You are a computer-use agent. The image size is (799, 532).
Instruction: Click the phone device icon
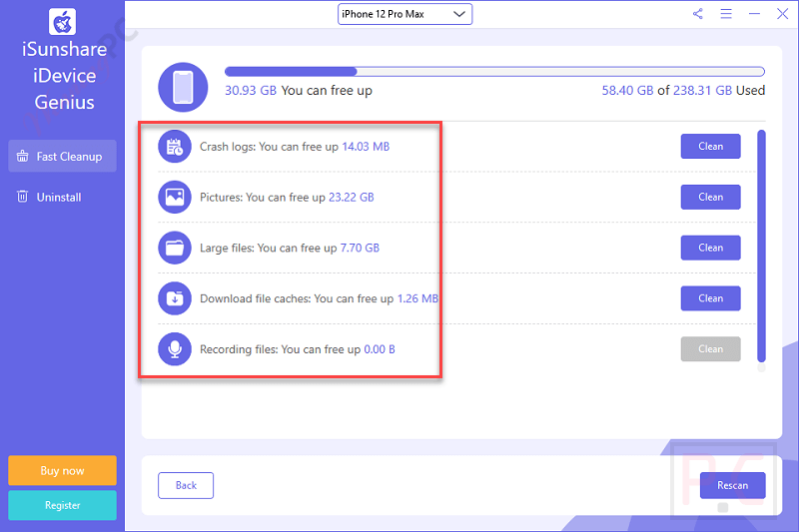[183, 87]
